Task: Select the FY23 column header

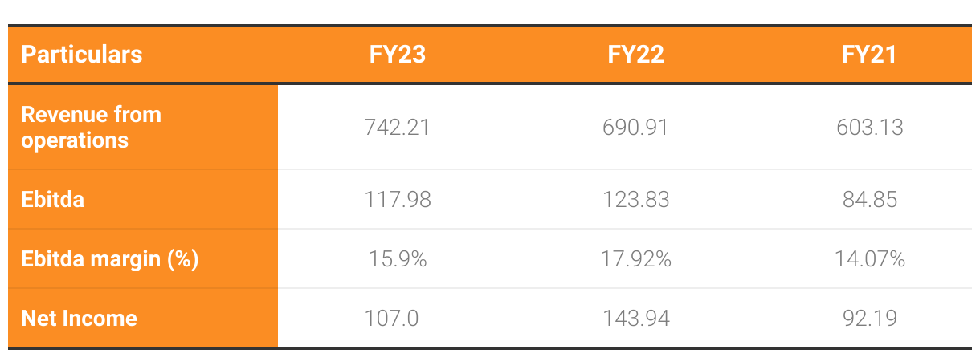Action: pos(397,55)
